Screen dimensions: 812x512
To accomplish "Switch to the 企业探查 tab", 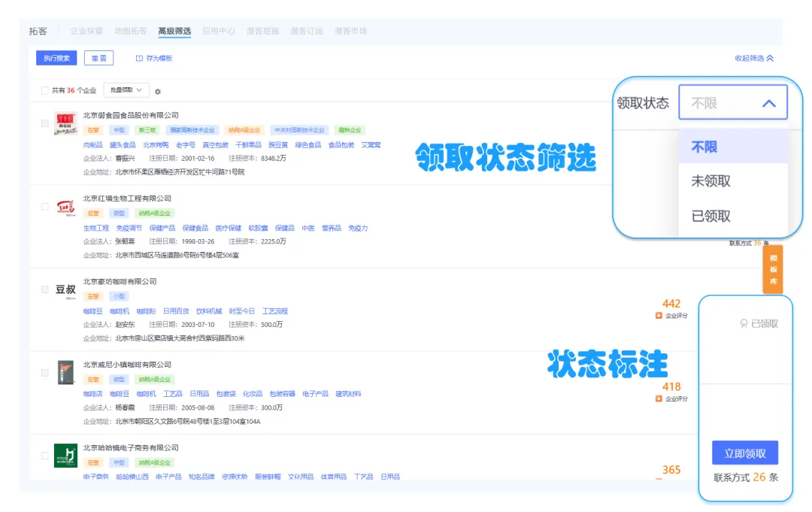I will tap(86, 31).
